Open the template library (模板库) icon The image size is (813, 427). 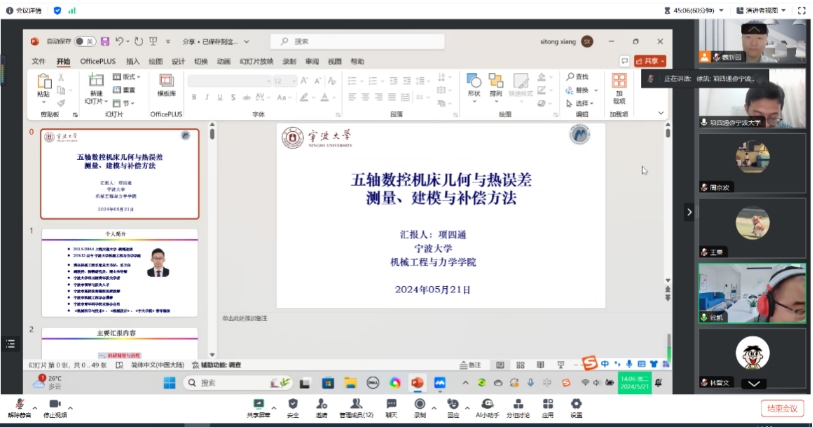166,82
